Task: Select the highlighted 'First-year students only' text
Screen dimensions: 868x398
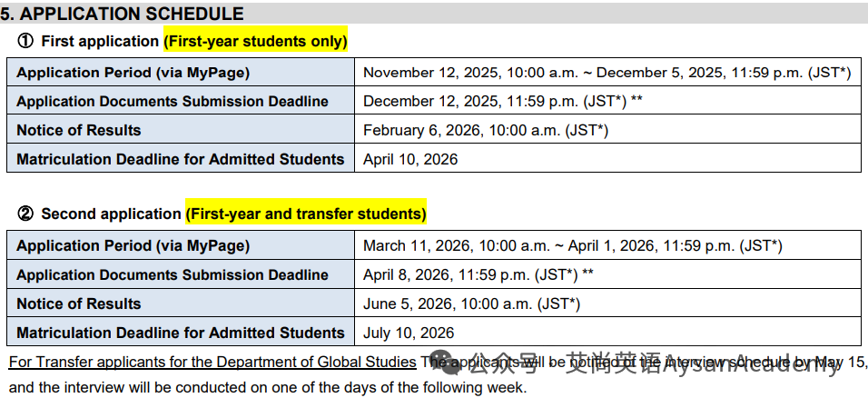Action: pos(255,42)
